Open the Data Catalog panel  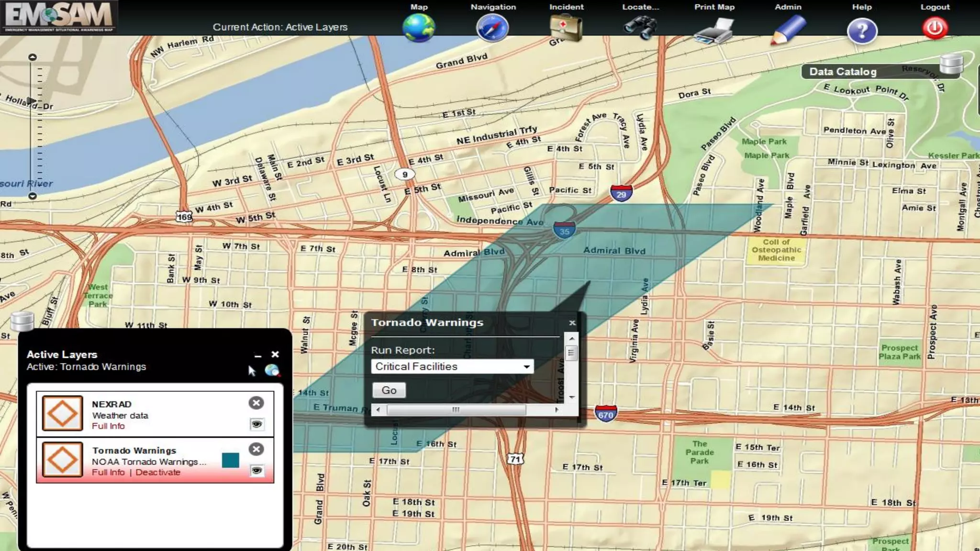tap(843, 72)
